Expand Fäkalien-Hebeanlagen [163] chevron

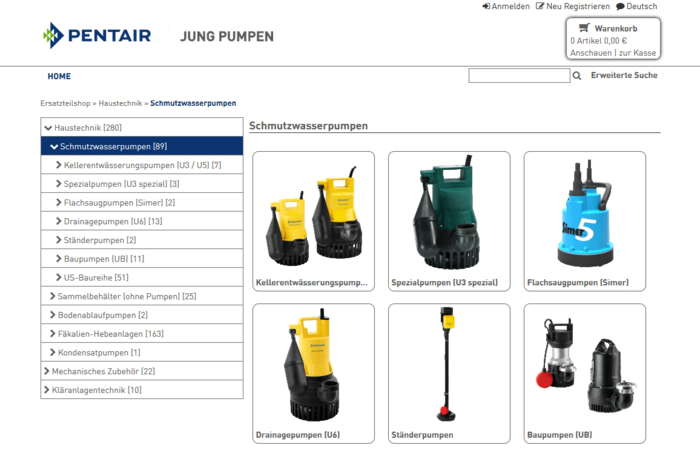coord(53,334)
